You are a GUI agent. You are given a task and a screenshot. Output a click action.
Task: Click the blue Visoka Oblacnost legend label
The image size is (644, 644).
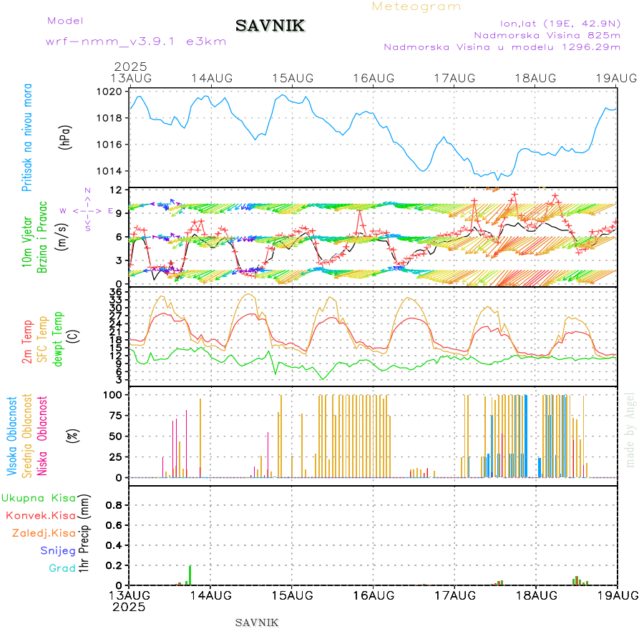(13, 435)
